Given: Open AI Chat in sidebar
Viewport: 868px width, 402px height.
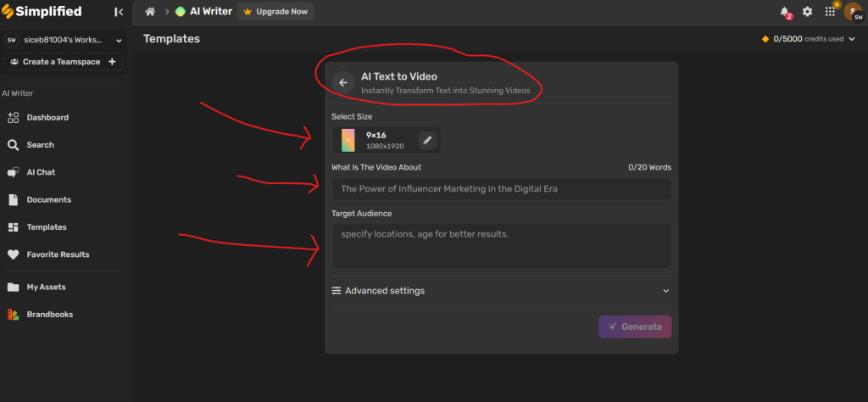Looking at the screenshot, I should tap(41, 172).
